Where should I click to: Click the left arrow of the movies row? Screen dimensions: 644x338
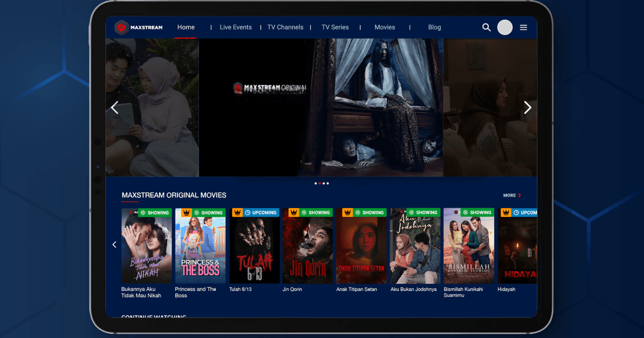[x=114, y=244]
